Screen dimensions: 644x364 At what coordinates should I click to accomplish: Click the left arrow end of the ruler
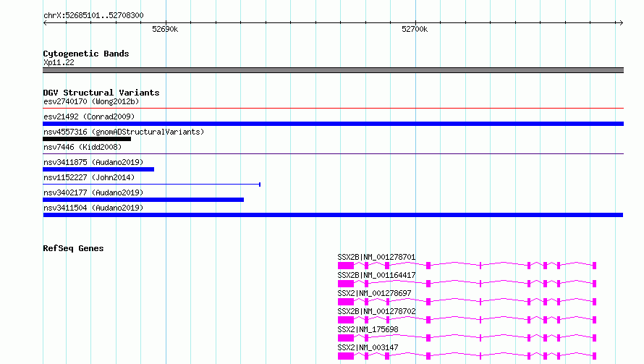45,22
